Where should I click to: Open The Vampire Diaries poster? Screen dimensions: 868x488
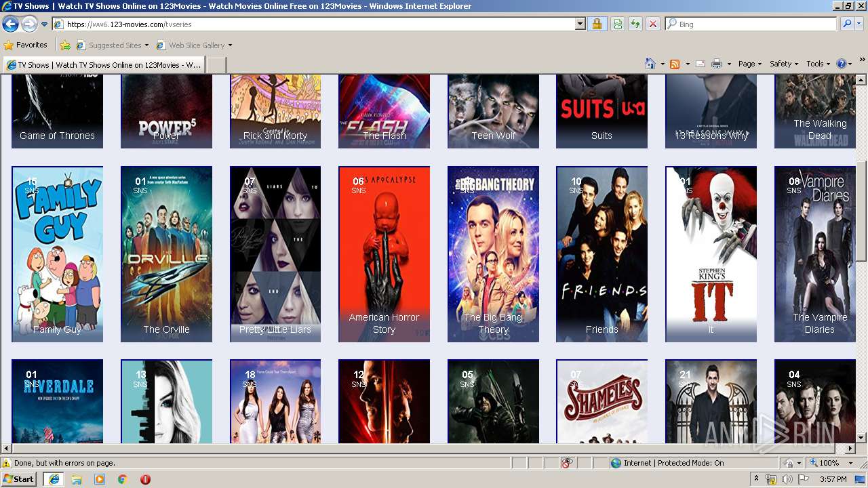[x=815, y=254]
